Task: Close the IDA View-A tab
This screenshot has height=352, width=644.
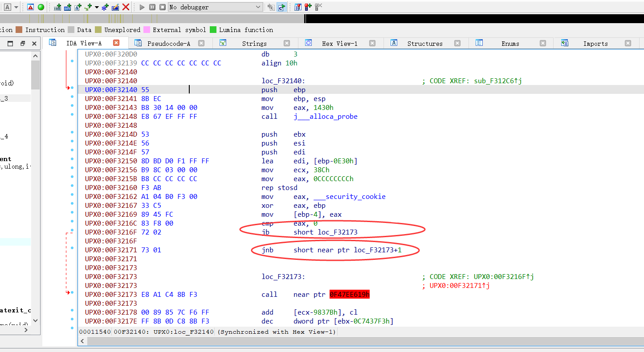Action: tap(116, 43)
